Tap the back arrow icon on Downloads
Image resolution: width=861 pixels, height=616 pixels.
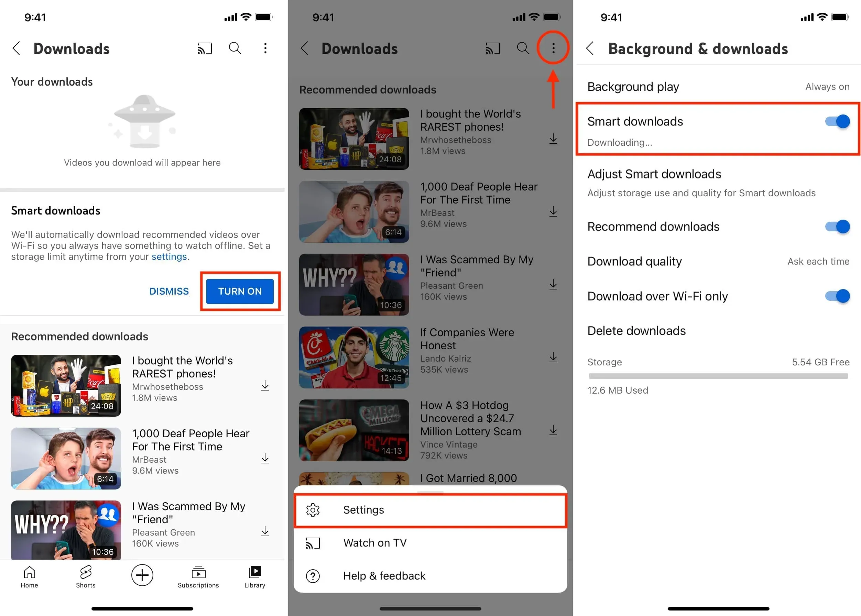point(19,49)
